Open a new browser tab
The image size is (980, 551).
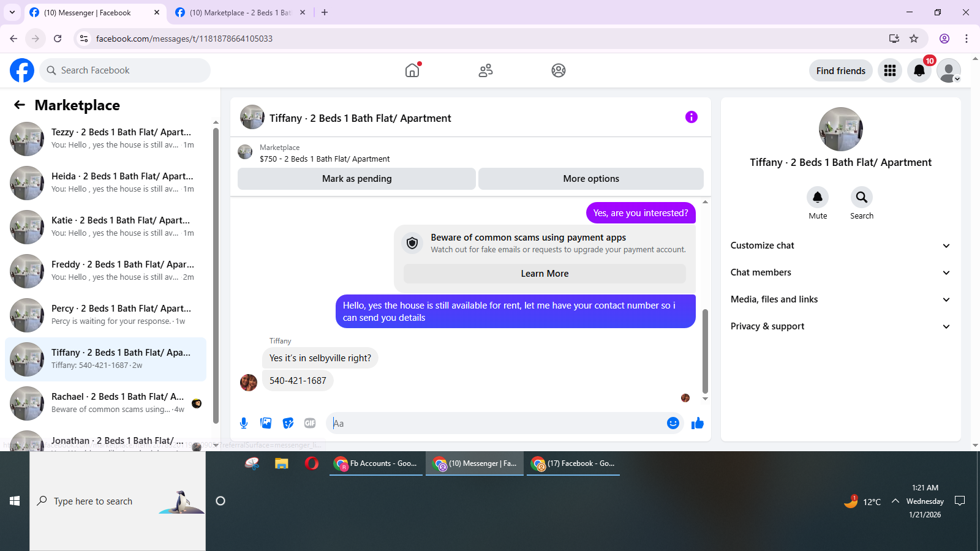coord(325,12)
